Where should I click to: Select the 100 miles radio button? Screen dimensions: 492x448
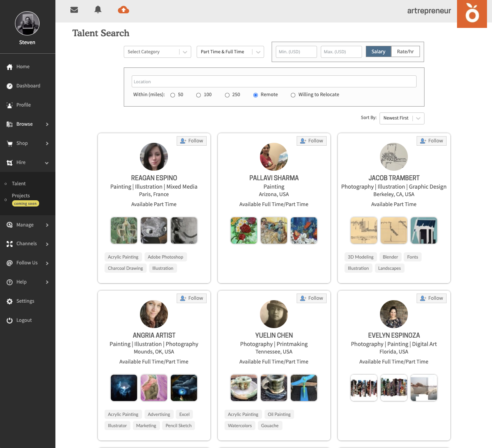click(x=198, y=95)
